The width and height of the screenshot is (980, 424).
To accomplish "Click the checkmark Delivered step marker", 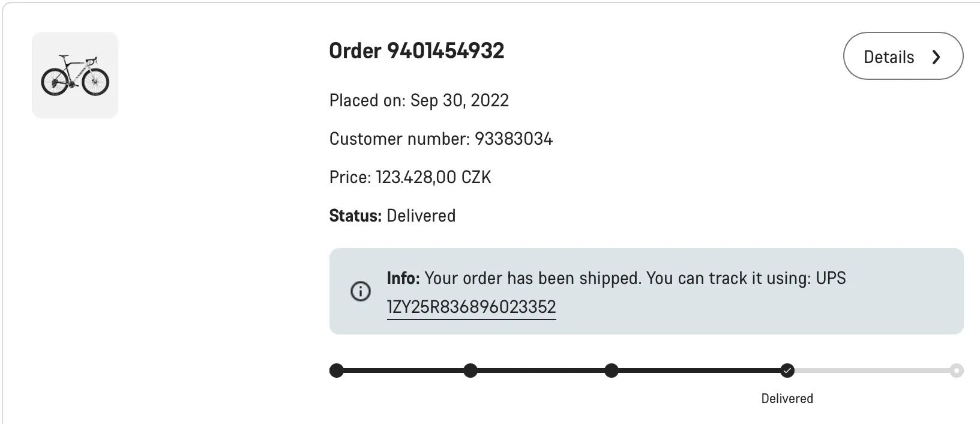I will click(x=787, y=371).
